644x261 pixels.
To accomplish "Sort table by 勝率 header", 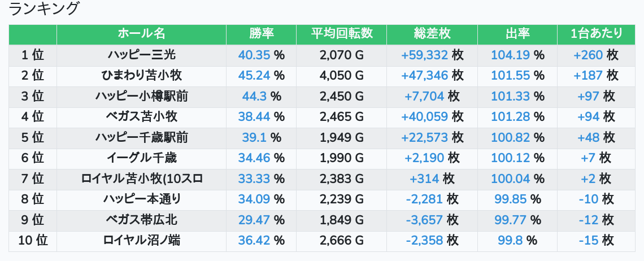I will 261,34.
